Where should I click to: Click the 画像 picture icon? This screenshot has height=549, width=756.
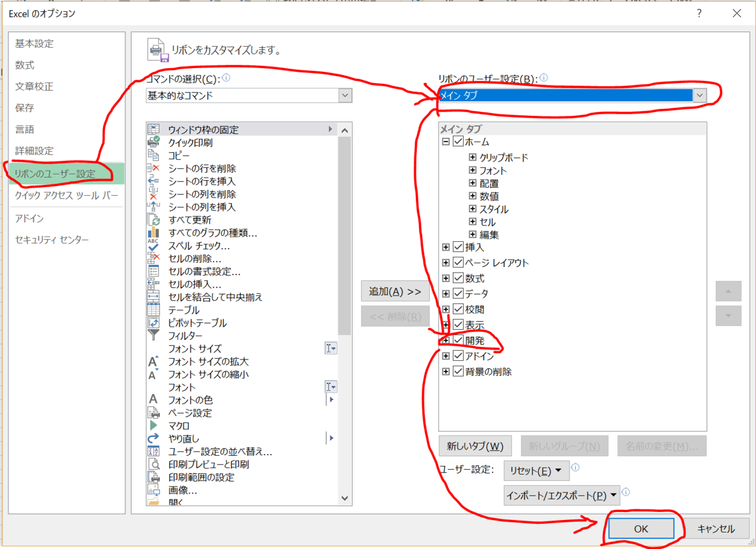click(153, 490)
